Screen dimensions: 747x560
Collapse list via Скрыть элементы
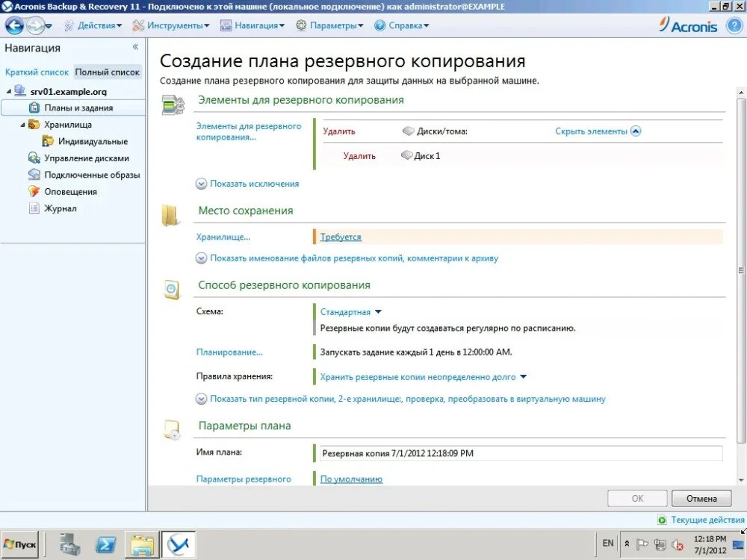598,131
